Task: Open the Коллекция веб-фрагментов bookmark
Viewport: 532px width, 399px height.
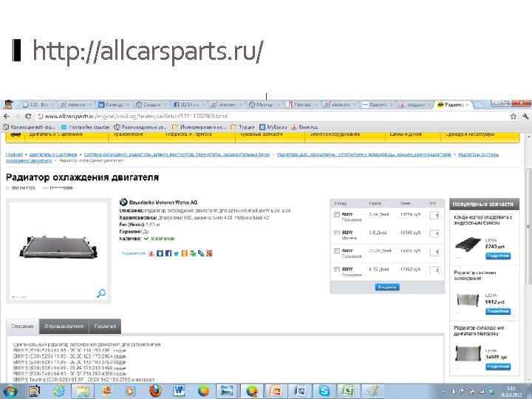Action: (29, 127)
